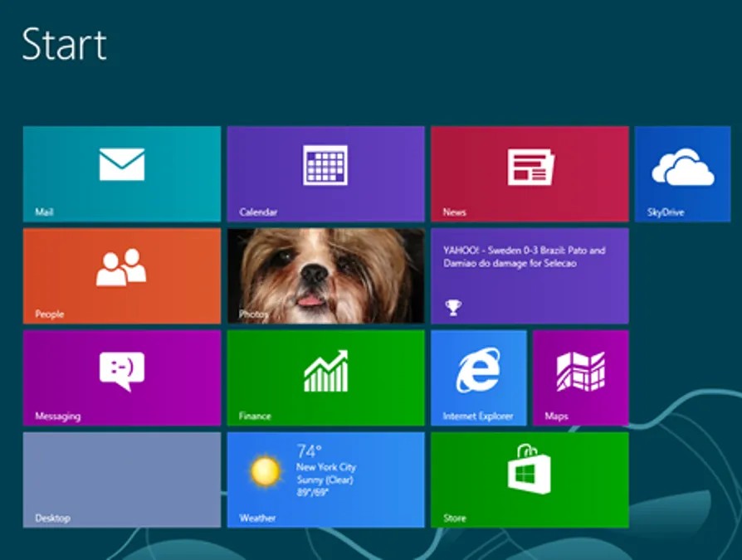The height and width of the screenshot is (560, 742).
Task: Open the Windows Store tile
Action: pos(530,480)
